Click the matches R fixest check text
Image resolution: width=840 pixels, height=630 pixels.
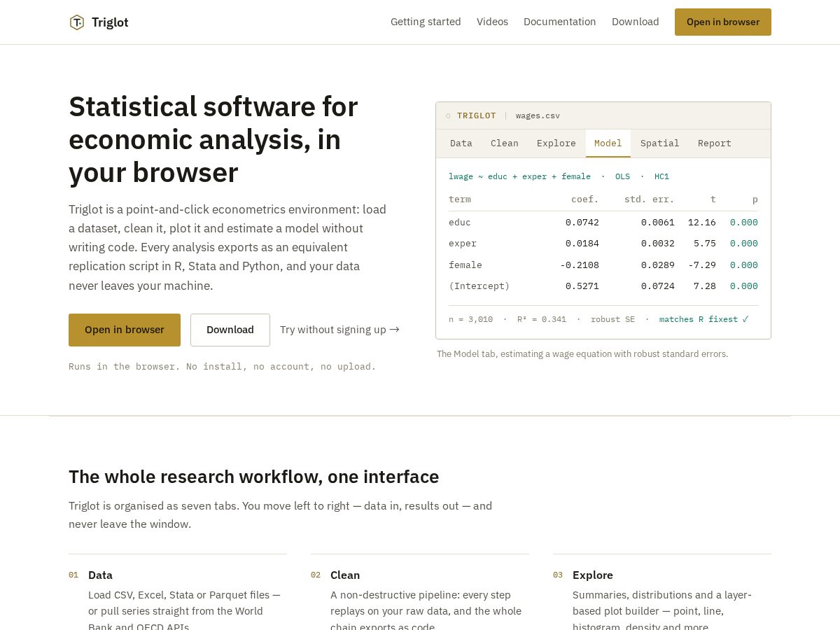pyautogui.click(x=703, y=319)
